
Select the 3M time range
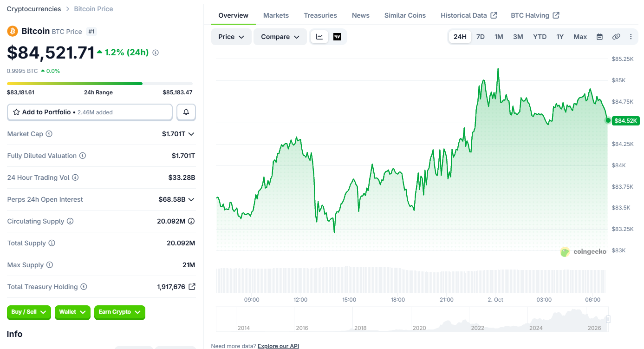[x=518, y=37]
